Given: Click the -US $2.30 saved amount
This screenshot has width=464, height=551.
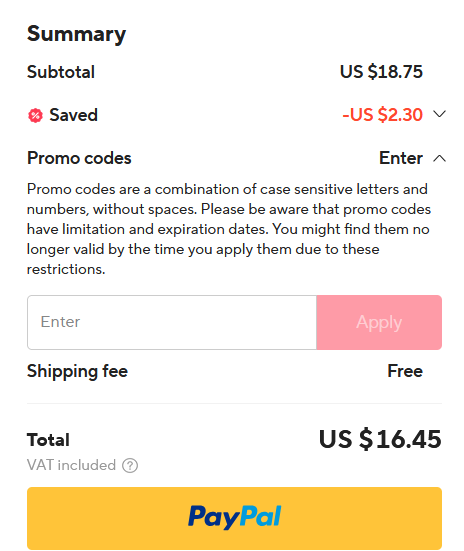Looking at the screenshot, I should [x=382, y=115].
